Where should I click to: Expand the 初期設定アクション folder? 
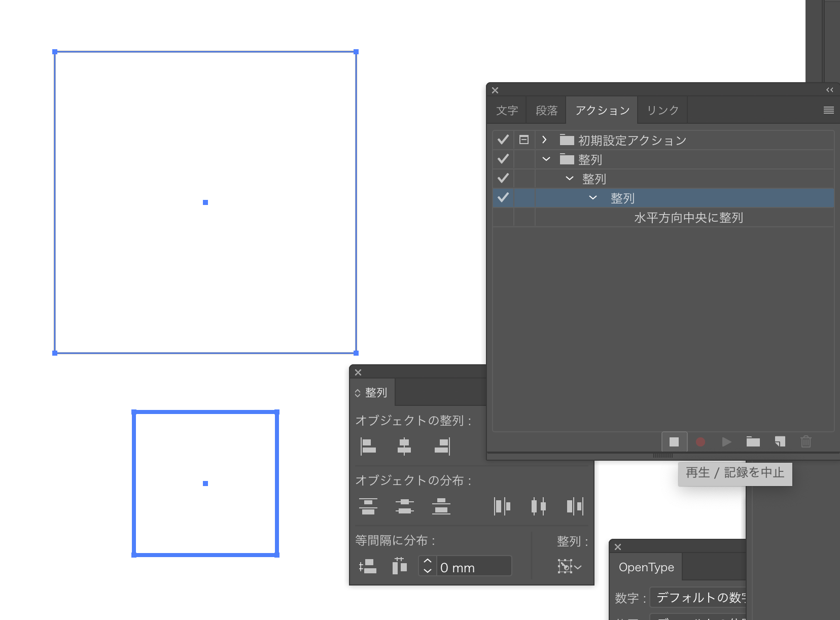coord(544,140)
